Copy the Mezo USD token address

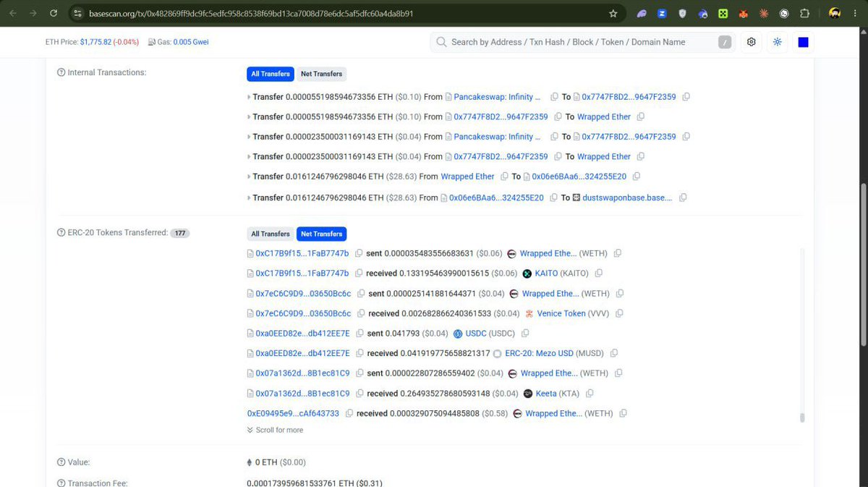(614, 353)
